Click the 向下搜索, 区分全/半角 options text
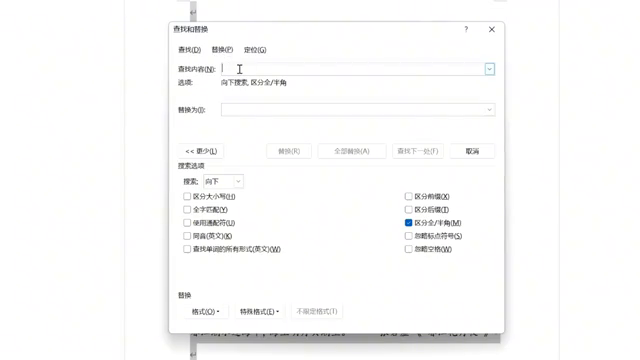The height and width of the screenshot is (360, 640). coord(254,82)
